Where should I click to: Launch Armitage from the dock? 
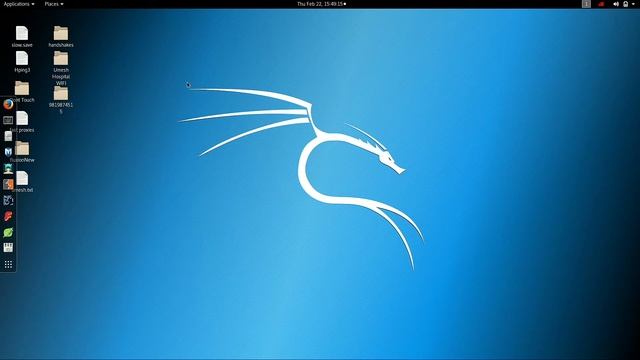8,168
